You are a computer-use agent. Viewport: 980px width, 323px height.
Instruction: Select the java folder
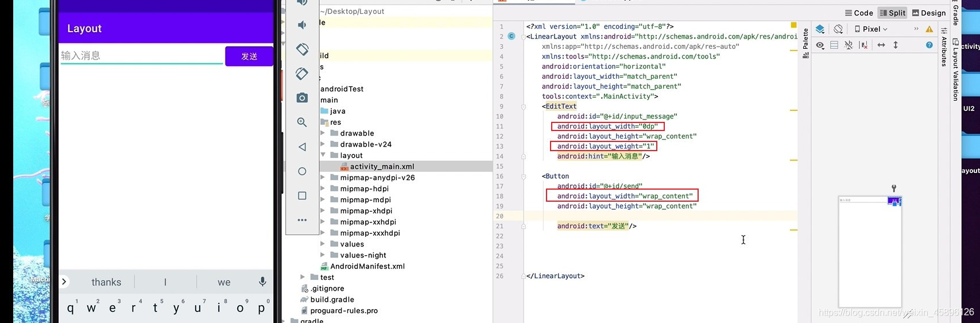click(333, 111)
